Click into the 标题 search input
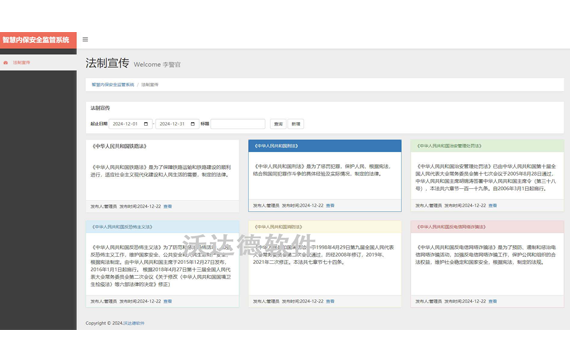 [x=238, y=124]
